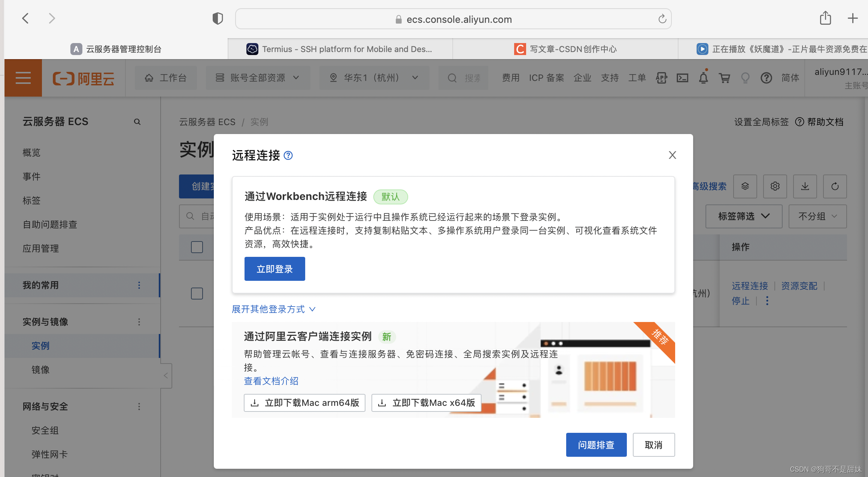Open 标签筛选 dropdown

click(744, 216)
